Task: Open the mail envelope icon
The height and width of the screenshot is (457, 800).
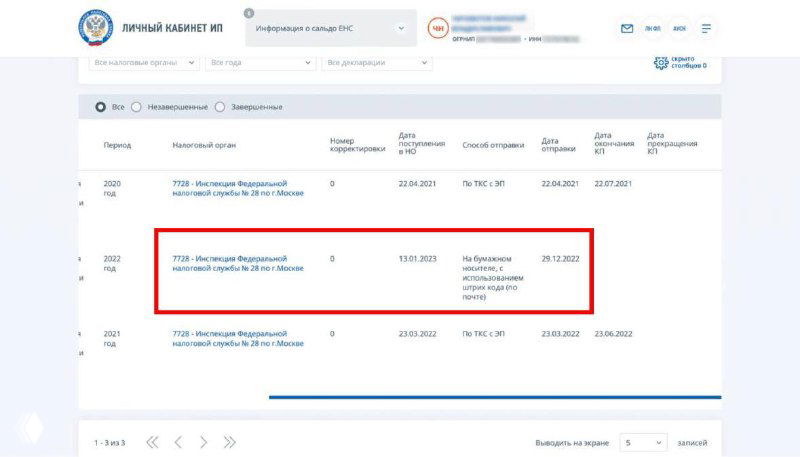Action: 627,28
